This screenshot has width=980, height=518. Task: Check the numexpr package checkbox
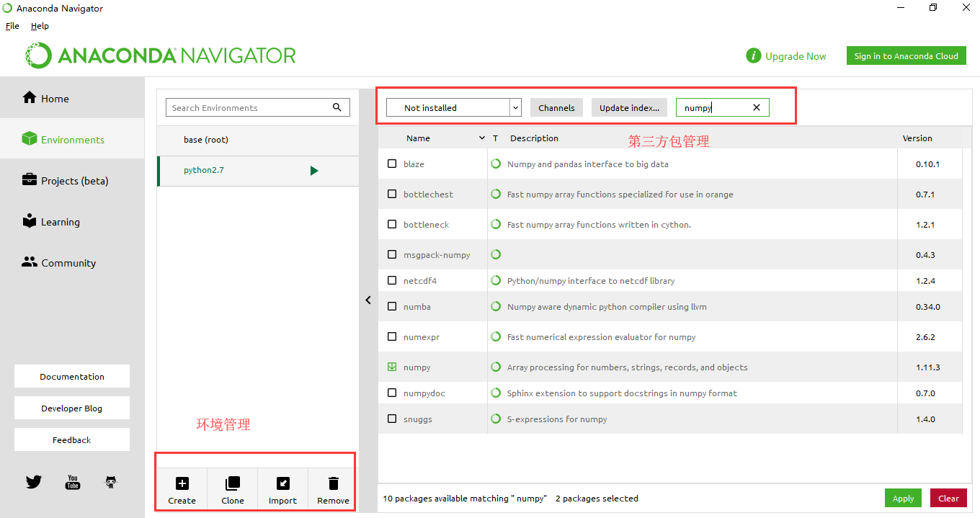pos(392,336)
